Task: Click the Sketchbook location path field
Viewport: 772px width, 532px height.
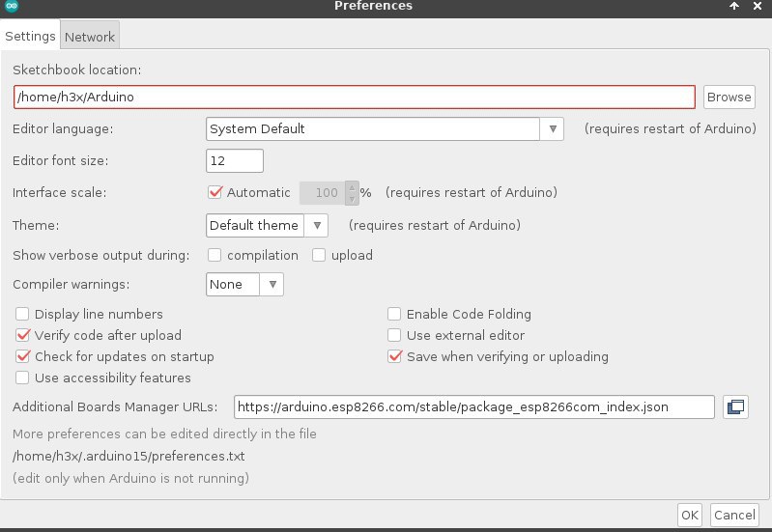Action: coord(355,97)
